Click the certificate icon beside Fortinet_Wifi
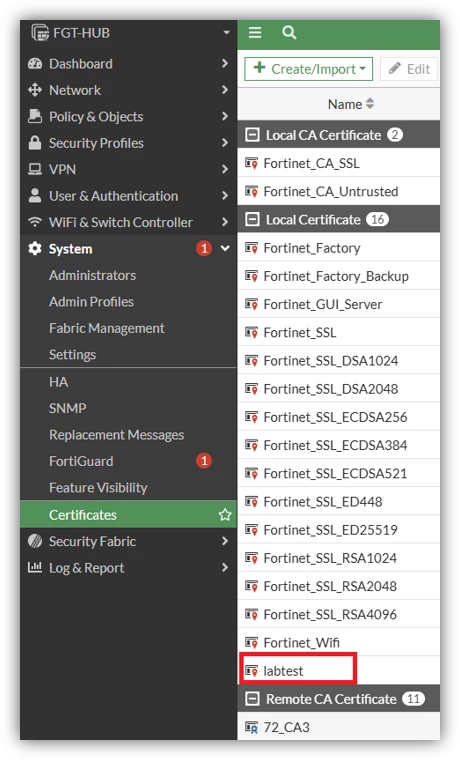460x760 pixels. (251, 643)
